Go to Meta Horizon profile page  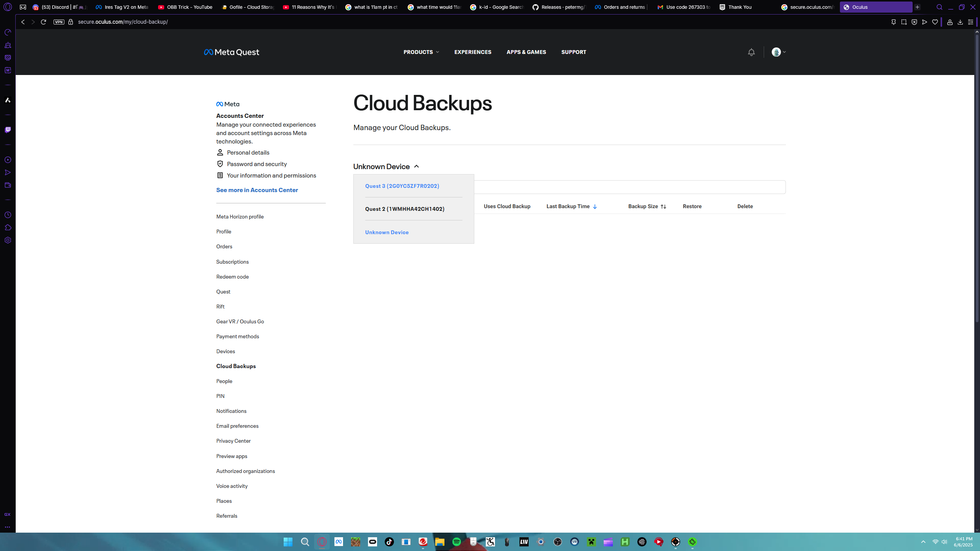point(240,217)
